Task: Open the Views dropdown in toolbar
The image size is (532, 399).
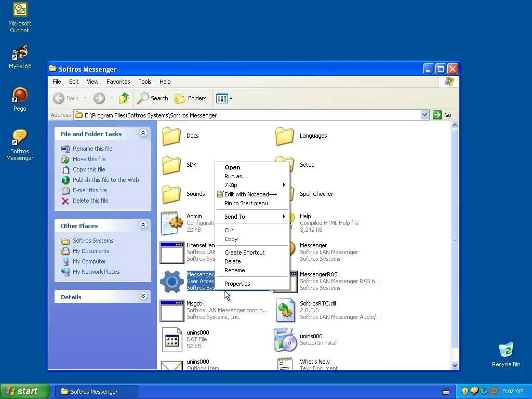Action: [224, 98]
